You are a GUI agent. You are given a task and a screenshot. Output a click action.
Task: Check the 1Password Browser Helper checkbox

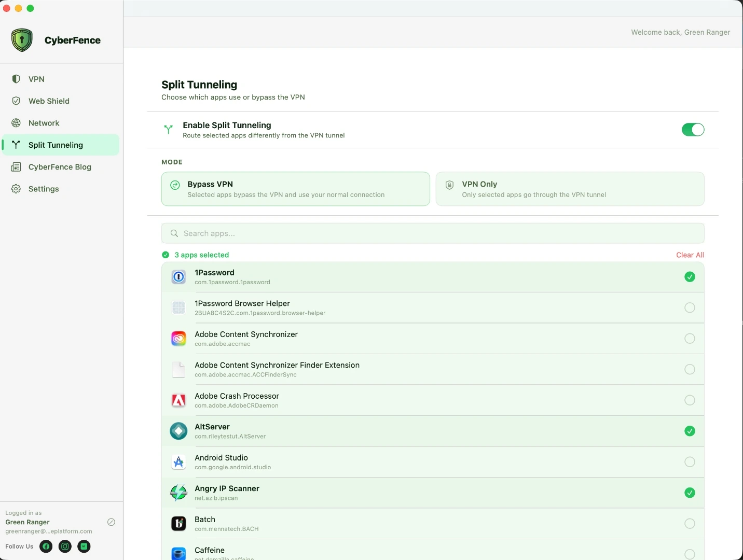690,307
